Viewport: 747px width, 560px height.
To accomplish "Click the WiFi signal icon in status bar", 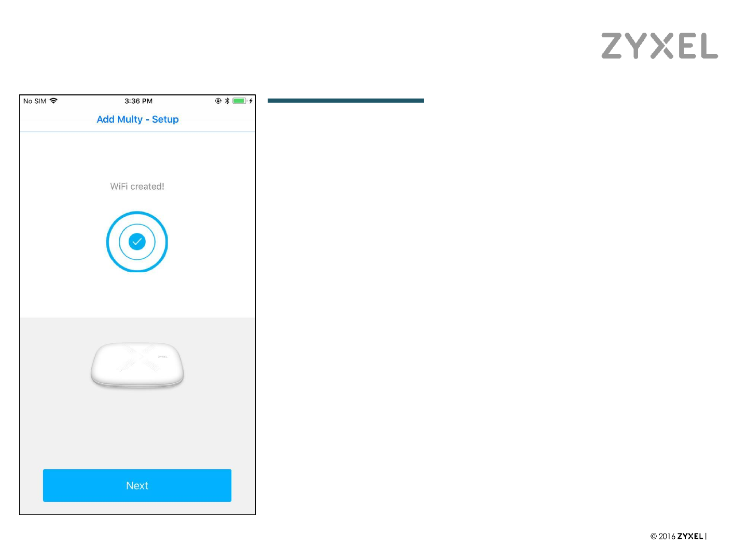I will pos(53,101).
